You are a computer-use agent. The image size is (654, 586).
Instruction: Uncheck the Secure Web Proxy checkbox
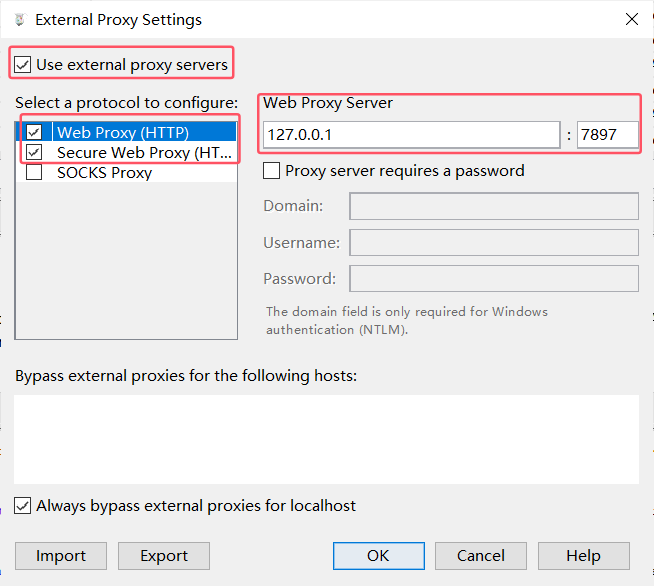(35, 152)
